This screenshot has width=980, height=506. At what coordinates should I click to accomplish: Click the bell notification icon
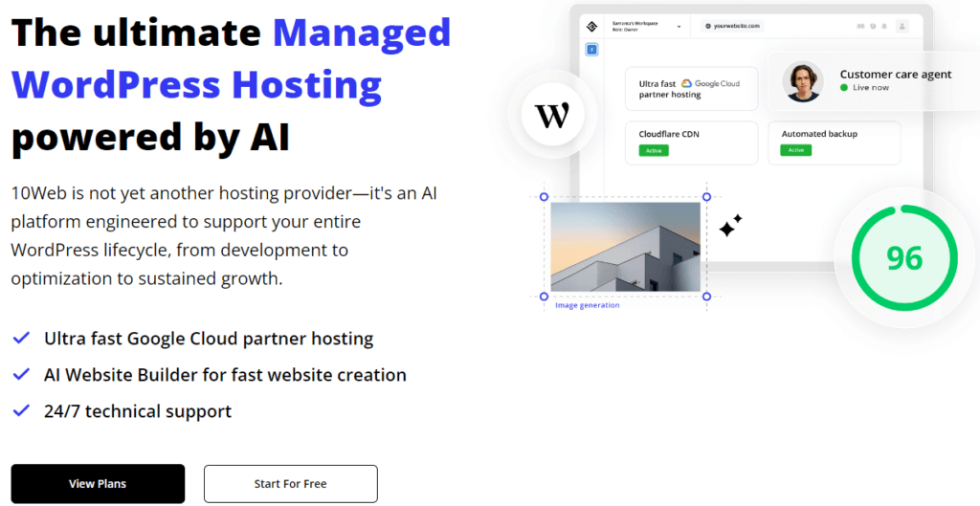pyautogui.click(x=883, y=26)
